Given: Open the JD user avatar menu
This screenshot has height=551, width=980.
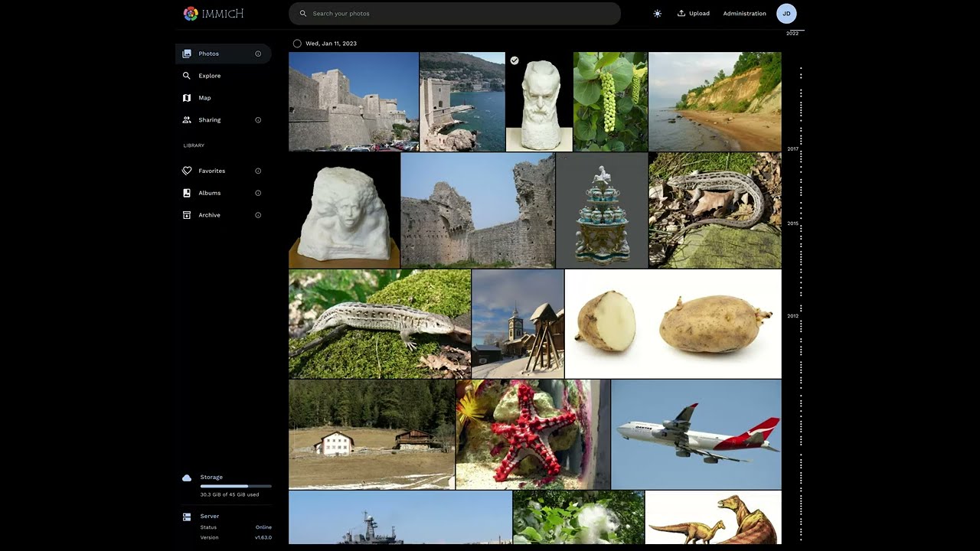Looking at the screenshot, I should (786, 14).
